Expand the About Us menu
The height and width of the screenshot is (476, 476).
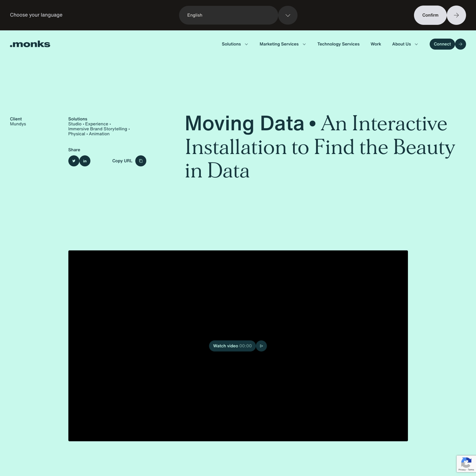click(405, 44)
